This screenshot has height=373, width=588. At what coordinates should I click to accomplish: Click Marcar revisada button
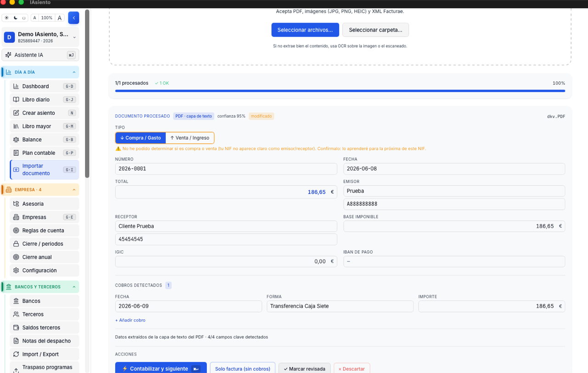pos(304,368)
